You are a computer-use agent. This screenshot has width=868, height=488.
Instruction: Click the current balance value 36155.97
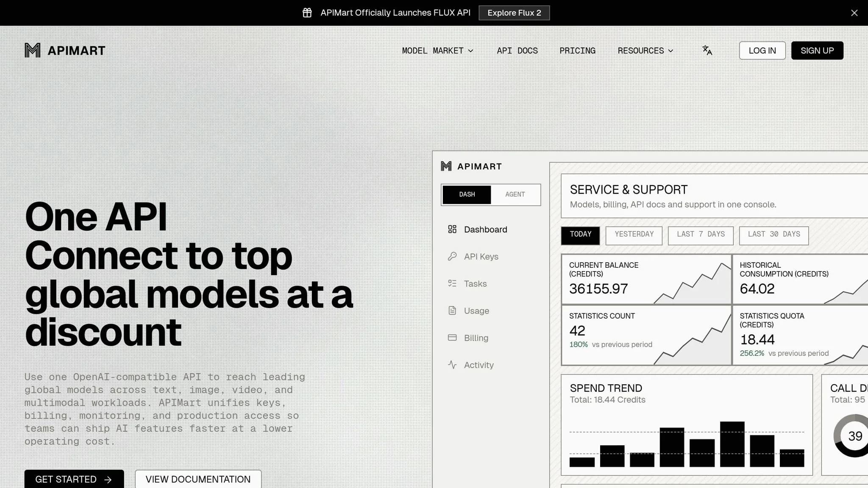(598, 288)
